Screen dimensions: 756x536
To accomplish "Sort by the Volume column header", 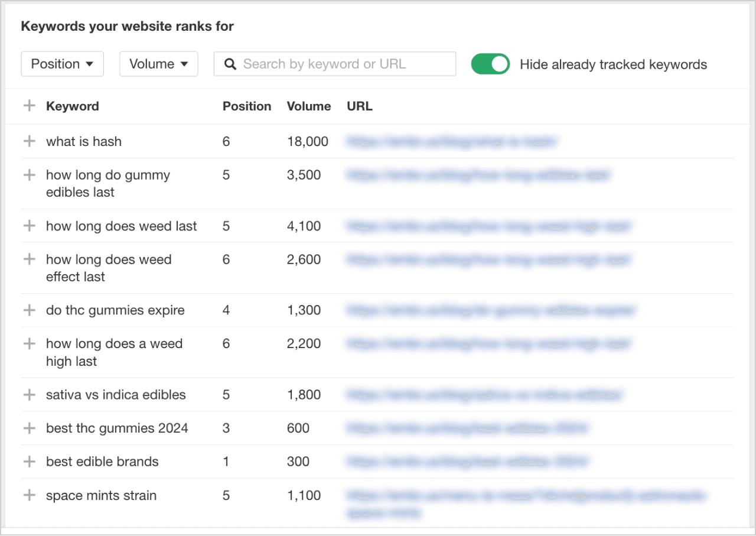I will click(x=308, y=106).
